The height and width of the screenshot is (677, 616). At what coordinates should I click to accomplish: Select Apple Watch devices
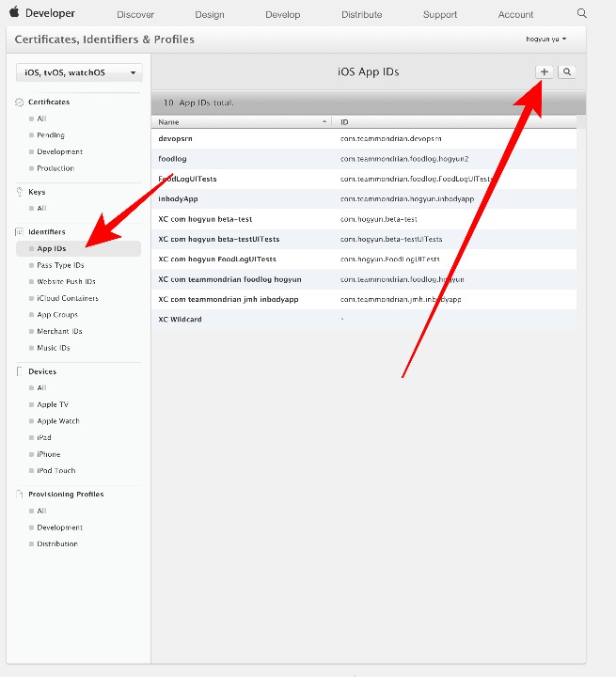[x=58, y=421]
